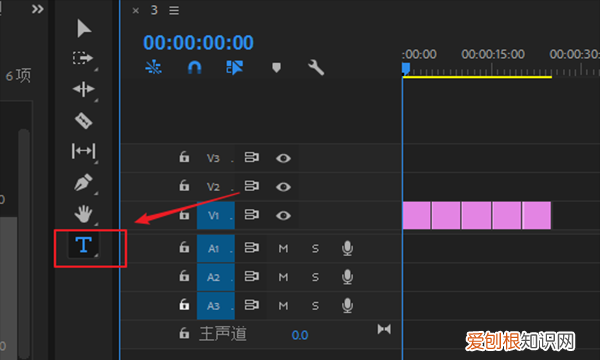Toggle sync lock on track A2
Image resolution: width=600 pixels, height=360 pixels.
[x=252, y=276]
